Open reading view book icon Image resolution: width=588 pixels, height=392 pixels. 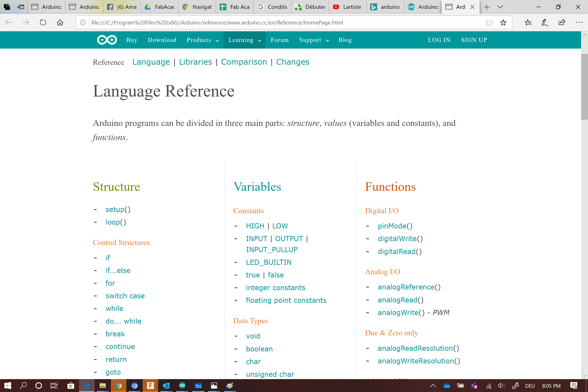pos(489,23)
